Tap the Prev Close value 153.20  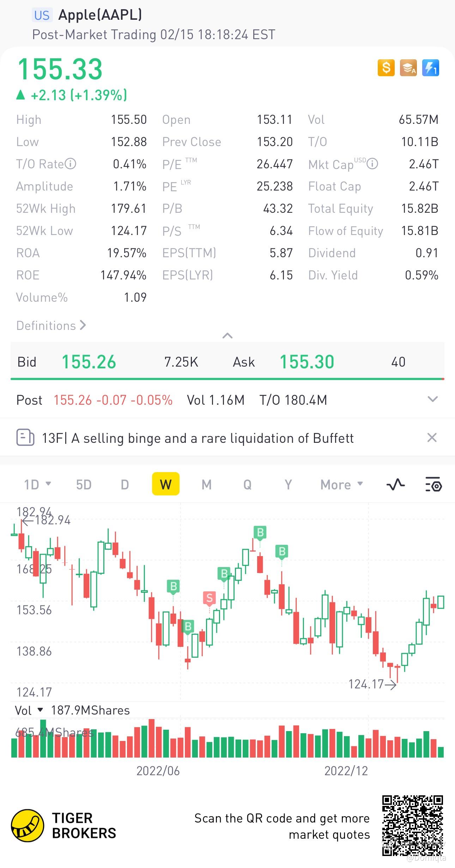(x=275, y=142)
